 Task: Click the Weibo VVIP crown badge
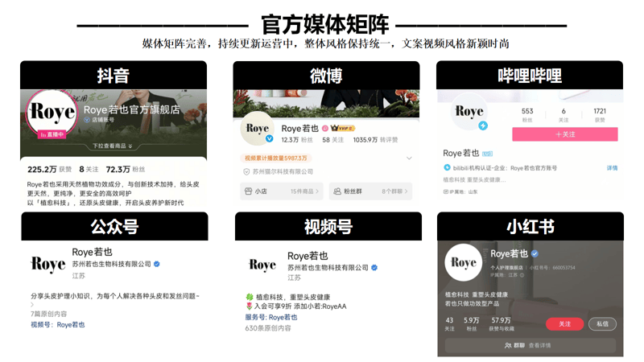pyautogui.click(x=344, y=129)
